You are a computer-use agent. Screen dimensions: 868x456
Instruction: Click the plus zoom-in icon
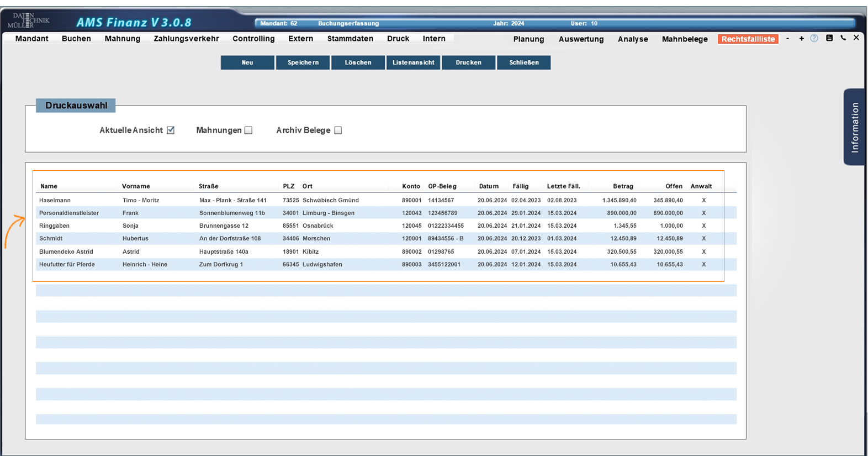coord(801,39)
